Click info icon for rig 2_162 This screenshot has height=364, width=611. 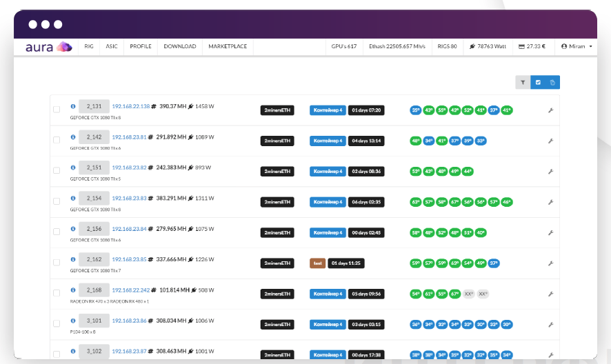73,259
